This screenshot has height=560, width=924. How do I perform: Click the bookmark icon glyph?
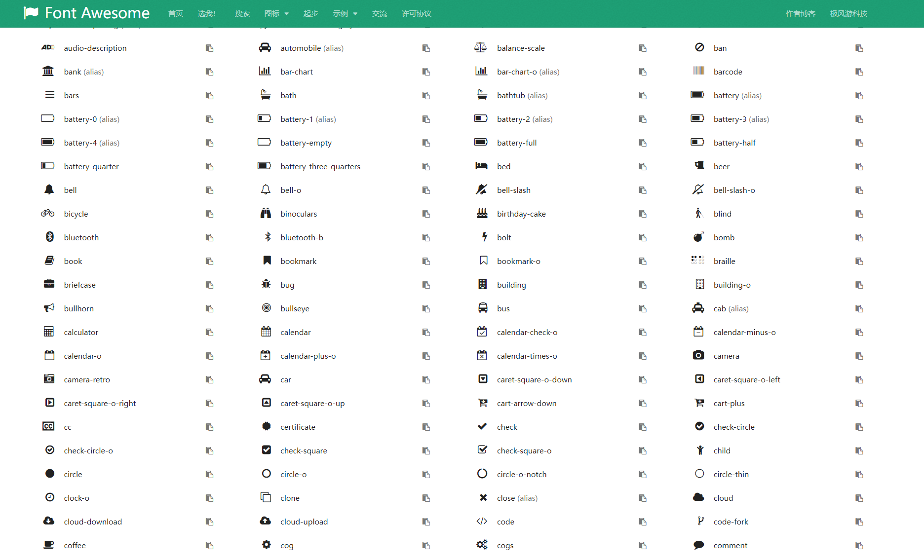[x=267, y=260]
